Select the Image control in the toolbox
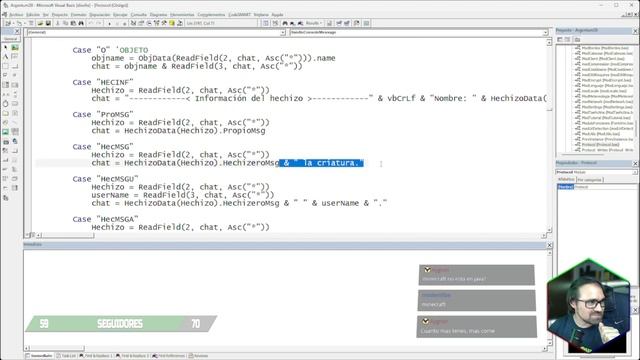The width and height of the screenshot is (640, 360). click(6, 132)
